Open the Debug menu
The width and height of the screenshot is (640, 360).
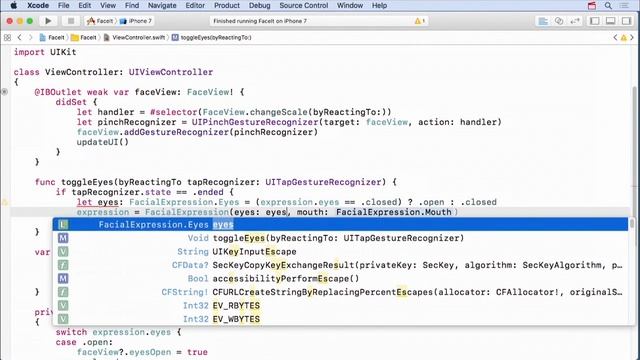coord(260,5)
